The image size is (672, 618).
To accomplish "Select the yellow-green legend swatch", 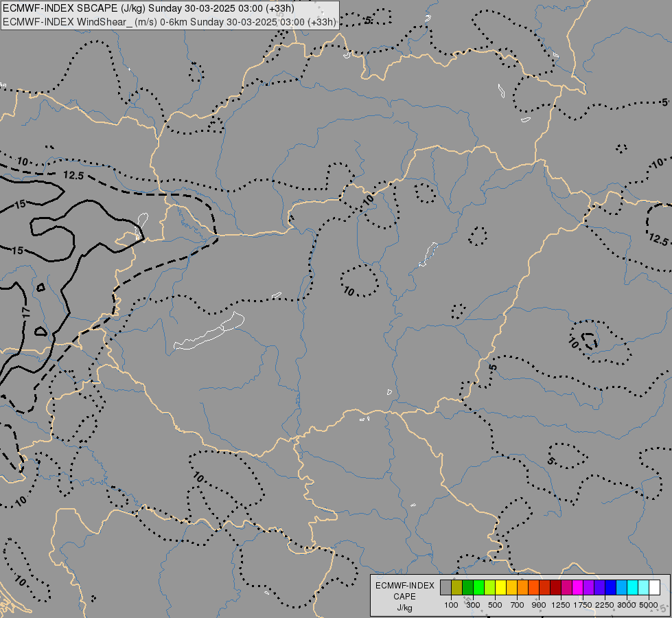I will tap(490, 587).
